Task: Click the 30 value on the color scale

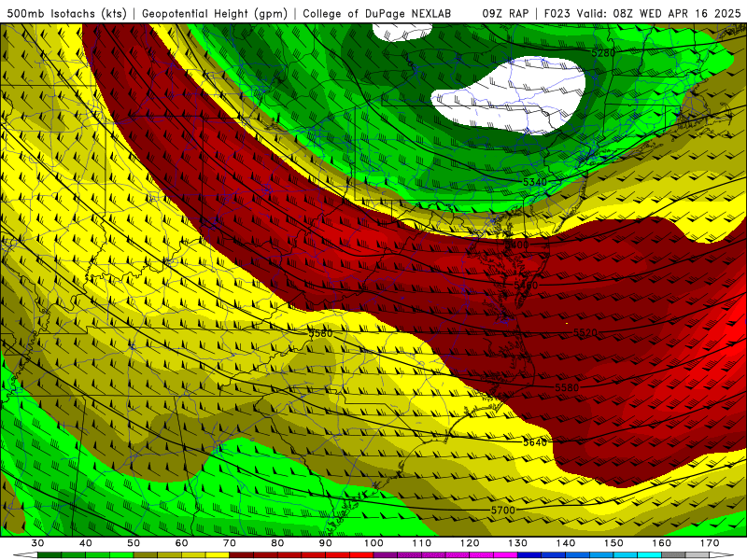Action: tap(37, 543)
